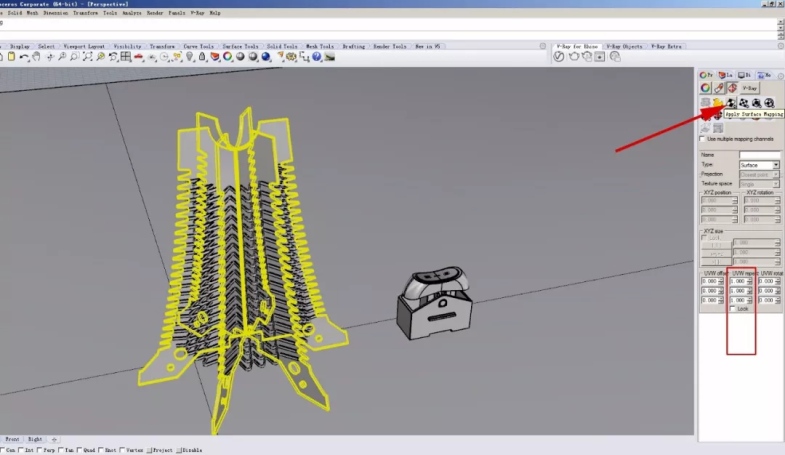The width and height of the screenshot is (785, 455).
Task: Toggle the XYZ size Lock checkbox
Action: pyautogui.click(x=704, y=237)
